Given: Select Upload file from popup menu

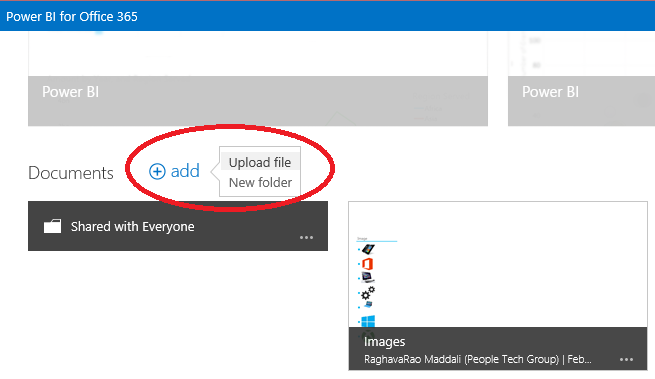Looking at the screenshot, I should (x=260, y=162).
